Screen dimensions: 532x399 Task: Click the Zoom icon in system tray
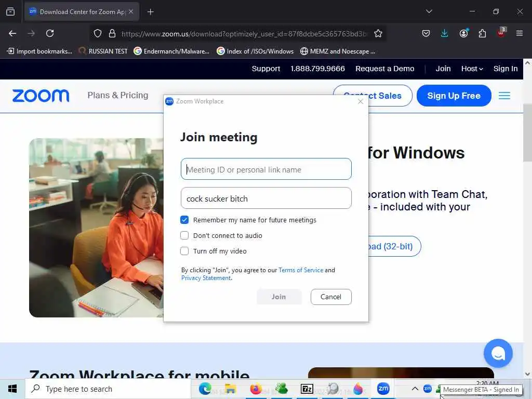tap(428, 389)
